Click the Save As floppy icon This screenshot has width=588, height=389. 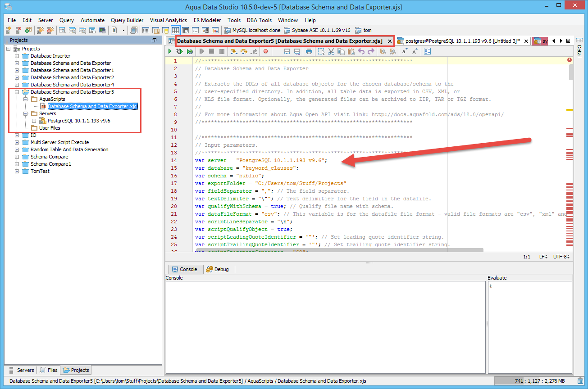(x=297, y=51)
